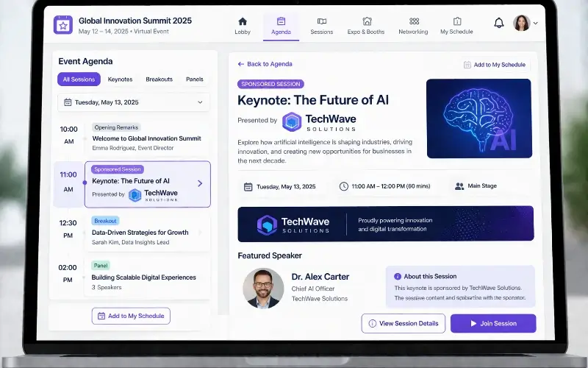588x368 pixels.
Task: Open Data-Driven Strategies for Growth session
Action: (140, 233)
